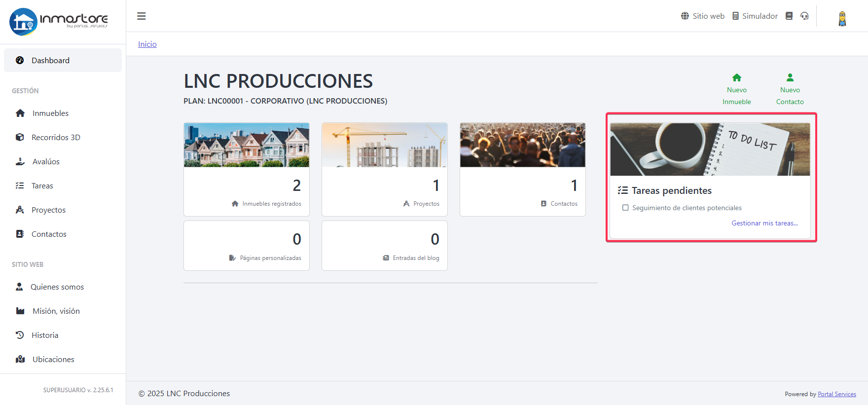
Task: Click the house icon next to Inmuebles
Action: (20, 113)
